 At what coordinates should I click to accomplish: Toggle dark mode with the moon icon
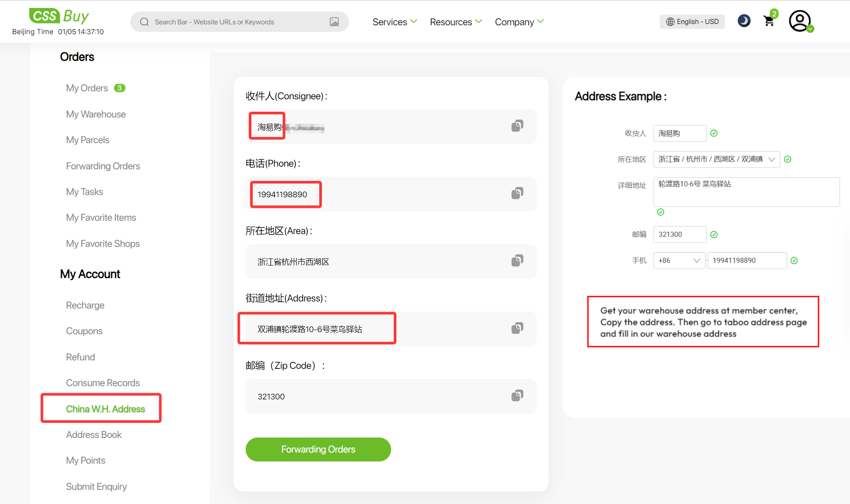744,21
